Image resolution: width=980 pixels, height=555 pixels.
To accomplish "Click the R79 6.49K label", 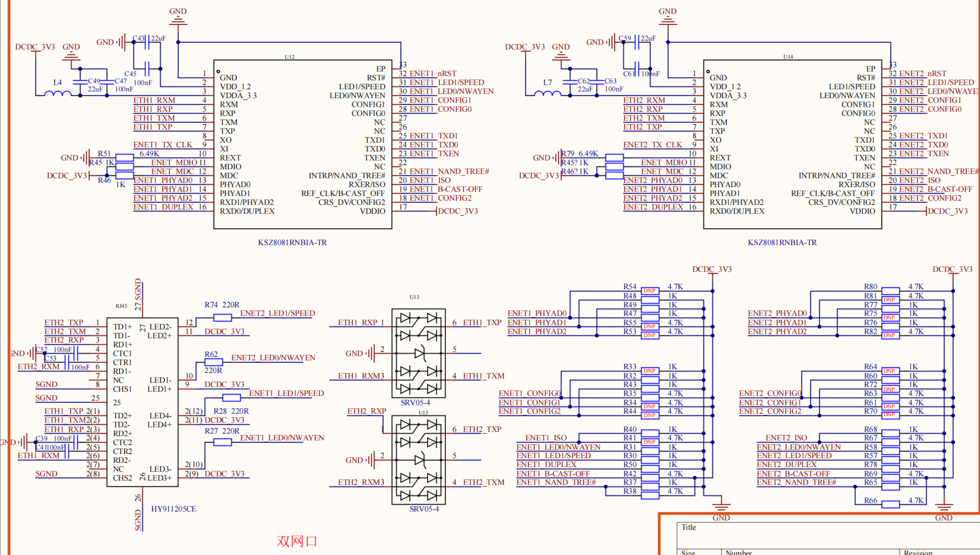I will [580, 153].
